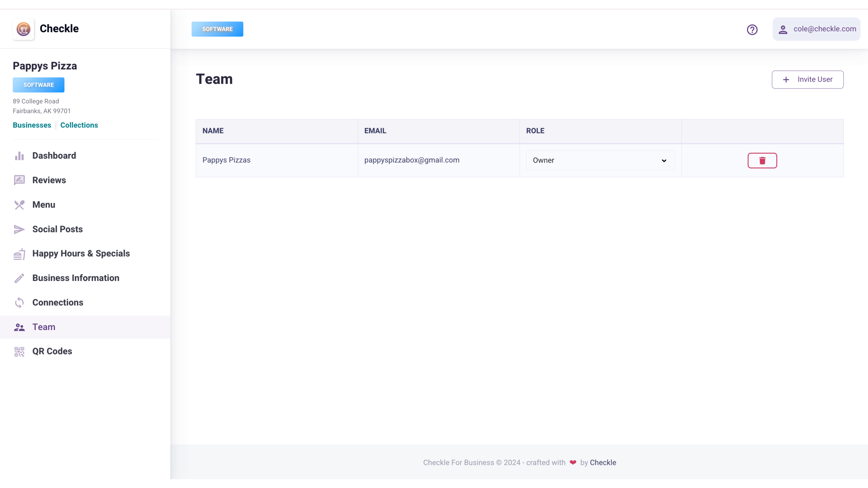Click the Social Posts paper plane icon
The image size is (868, 488).
click(19, 229)
